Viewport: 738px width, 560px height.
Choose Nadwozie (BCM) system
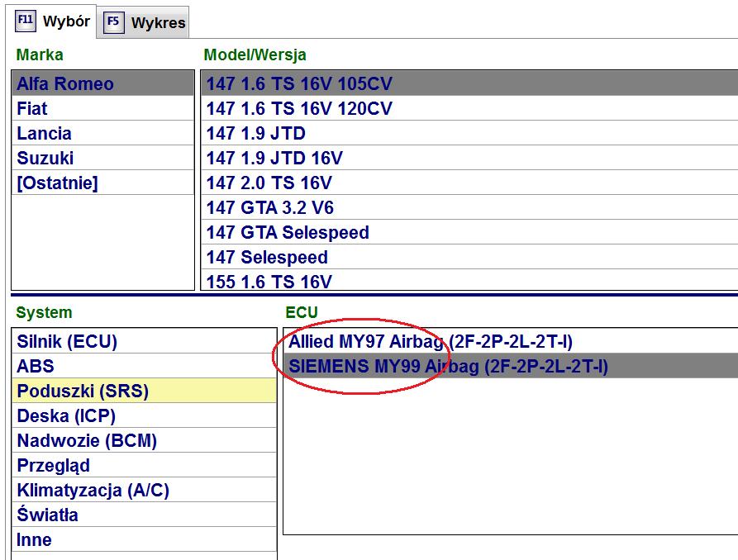point(144,440)
